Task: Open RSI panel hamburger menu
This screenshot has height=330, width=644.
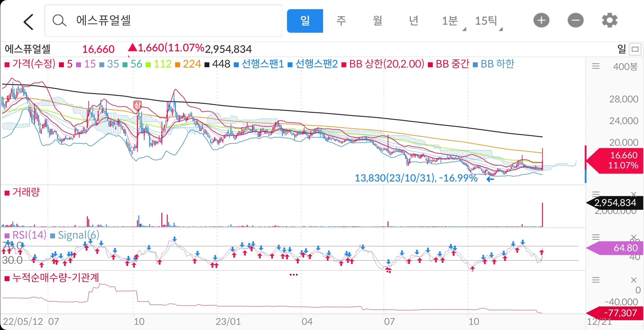Action: (x=596, y=237)
